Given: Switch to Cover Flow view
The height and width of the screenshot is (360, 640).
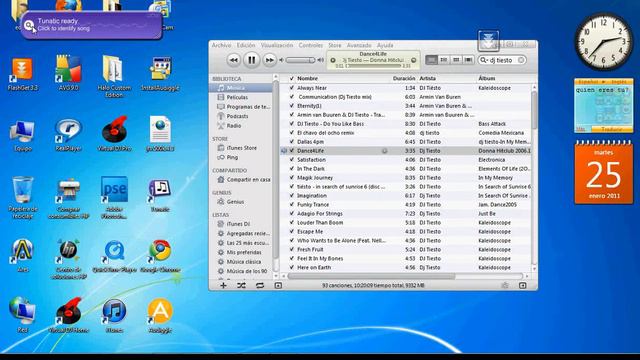Looking at the screenshot, I should (x=468, y=60).
